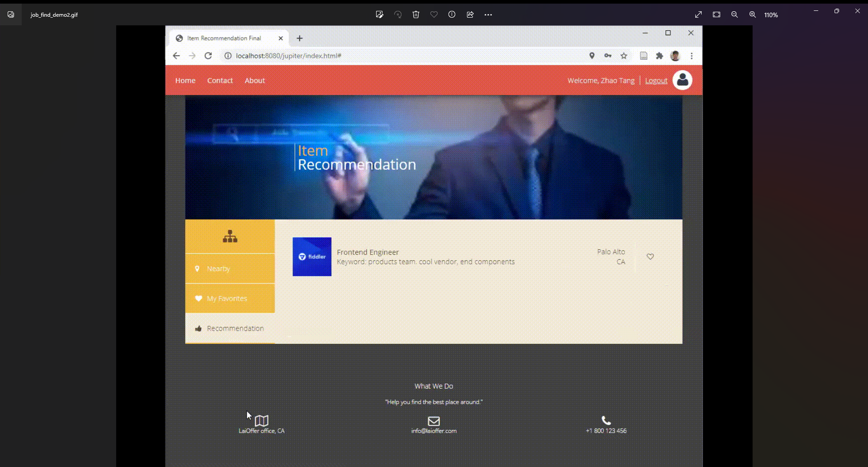The width and height of the screenshot is (868, 467).
Task: Click the info@laioffer.com address
Action: click(x=434, y=431)
